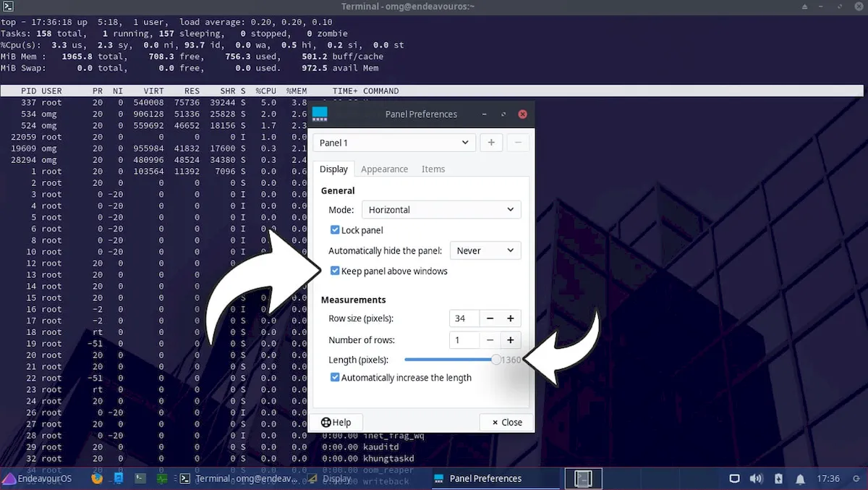Click the VIRT column header in top
The image size is (868, 490).
click(x=153, y=91)
